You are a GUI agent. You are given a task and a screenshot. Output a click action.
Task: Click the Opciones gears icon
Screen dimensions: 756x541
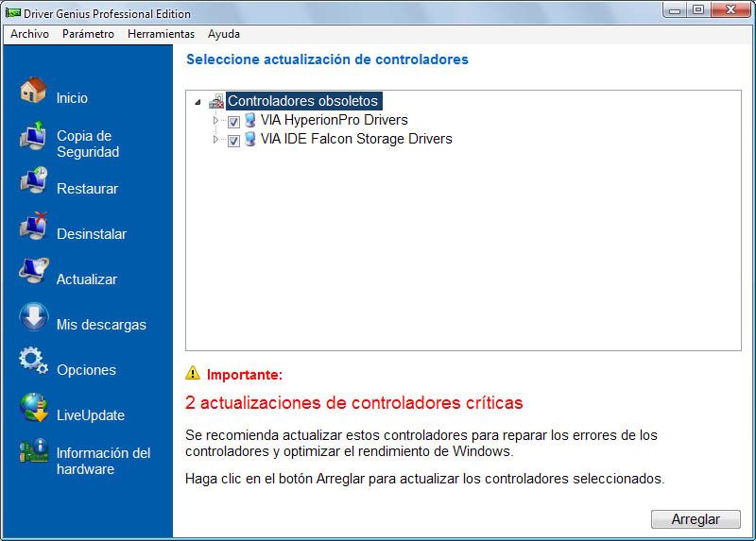[33, 361]
